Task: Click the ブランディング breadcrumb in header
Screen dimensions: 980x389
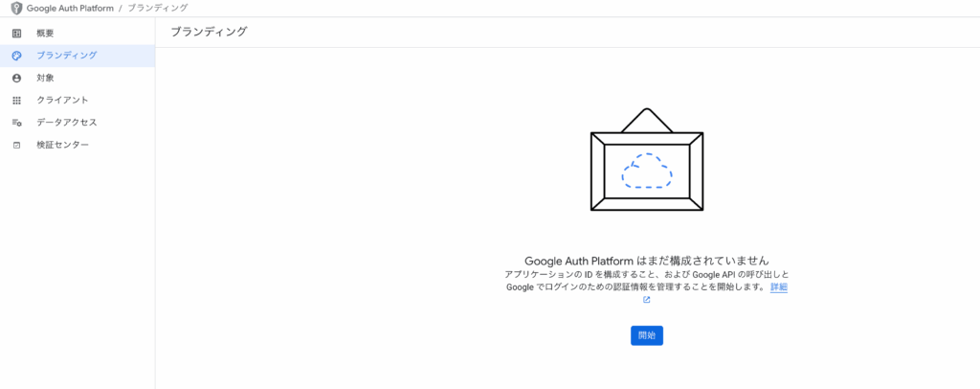Action: coord(158,8)
